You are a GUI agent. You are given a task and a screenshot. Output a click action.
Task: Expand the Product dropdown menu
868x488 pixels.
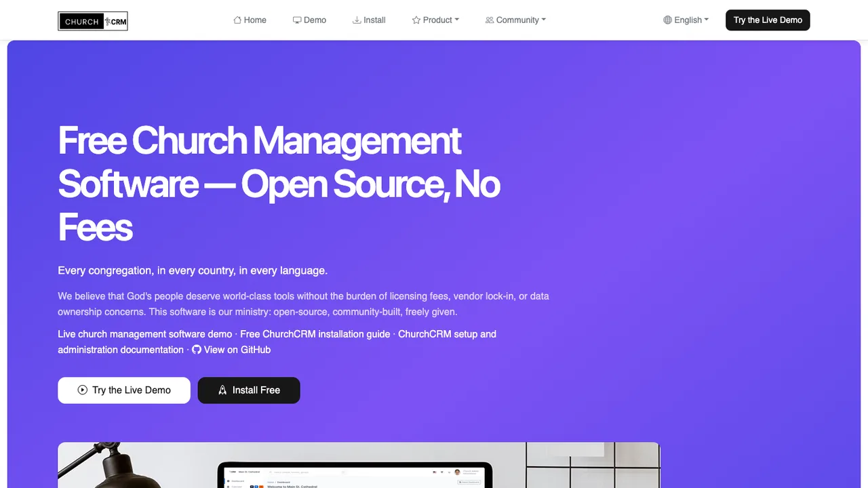435,20
